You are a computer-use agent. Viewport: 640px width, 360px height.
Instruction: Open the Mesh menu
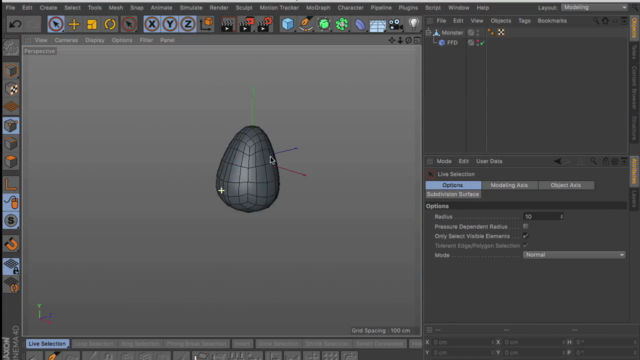pyautogui.click(x=116, y=8)
